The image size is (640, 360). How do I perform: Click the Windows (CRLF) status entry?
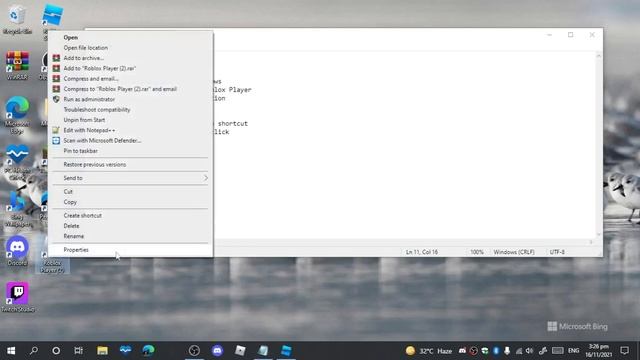(x=514, y=252)
